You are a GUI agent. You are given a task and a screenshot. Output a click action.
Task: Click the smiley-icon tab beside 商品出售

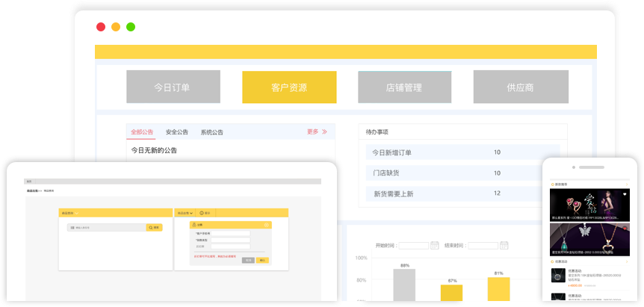click(x=205, y=213)
